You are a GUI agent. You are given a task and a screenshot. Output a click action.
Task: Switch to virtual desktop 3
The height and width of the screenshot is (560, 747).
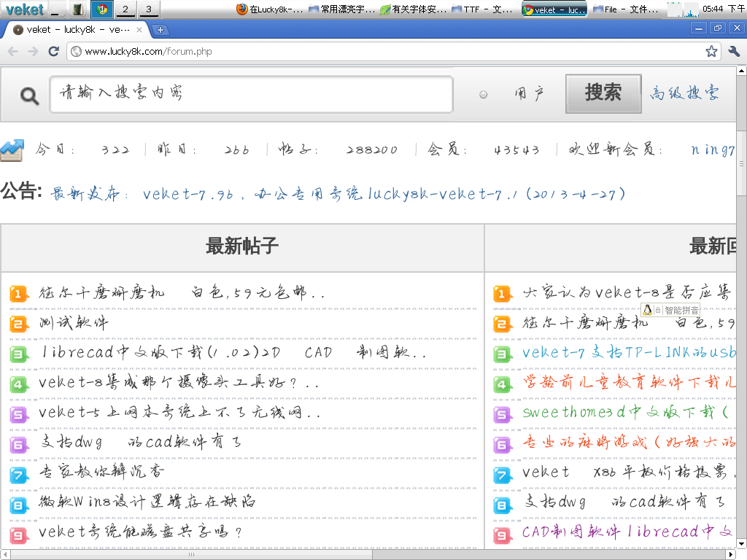tap(149, 9)
